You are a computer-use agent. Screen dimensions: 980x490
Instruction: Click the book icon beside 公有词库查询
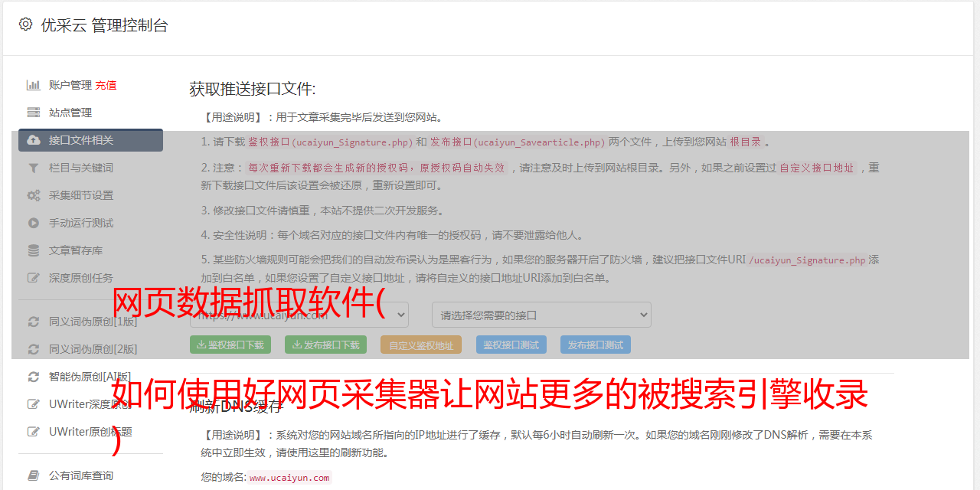tap(34, 475)
